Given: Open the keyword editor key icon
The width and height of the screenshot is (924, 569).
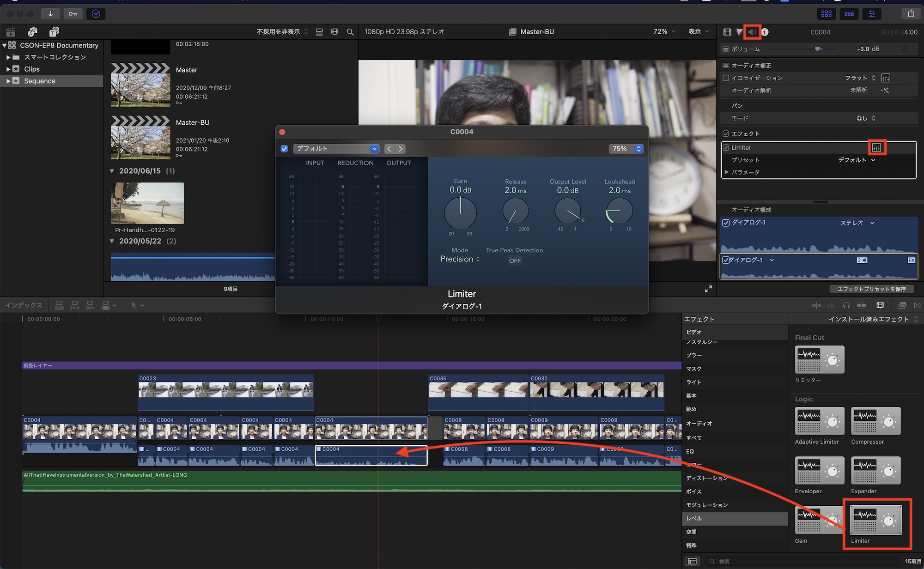Looking at the screenshot, I should click(73, 14).
